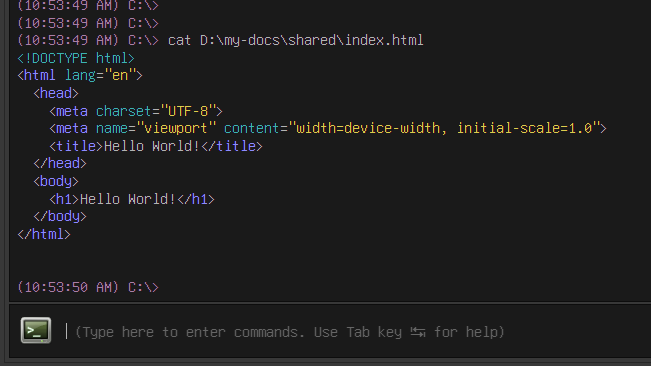Click the <title>Hello World!</title> line
Image resolution: width=651 pixels, height=366 pixels.
[x=156, y=146]
